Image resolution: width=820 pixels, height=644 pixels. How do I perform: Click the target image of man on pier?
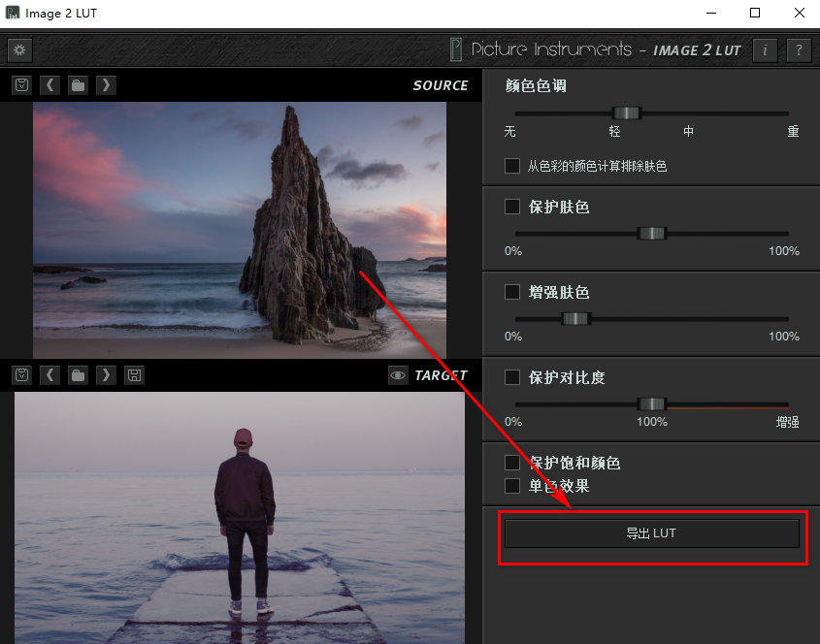[240, 518]
